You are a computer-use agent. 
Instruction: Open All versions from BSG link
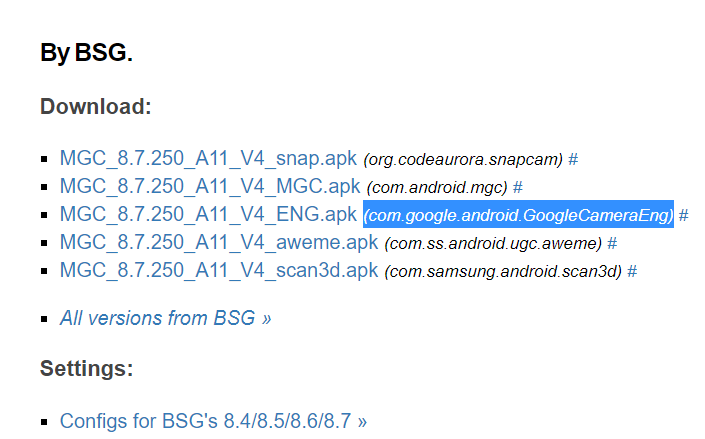[x=165, y=318]
